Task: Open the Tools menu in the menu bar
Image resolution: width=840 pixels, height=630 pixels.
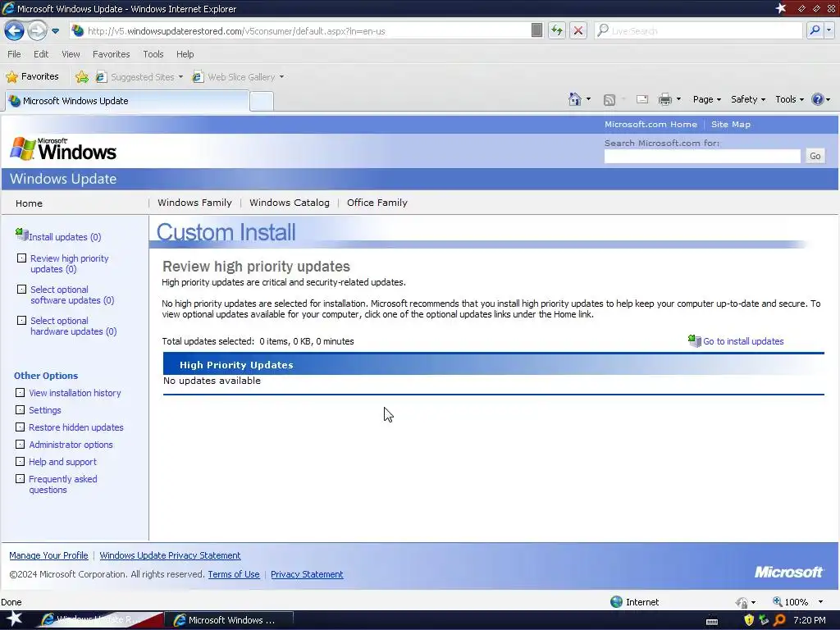Action: pyautogui.click(x=153, y=54)
